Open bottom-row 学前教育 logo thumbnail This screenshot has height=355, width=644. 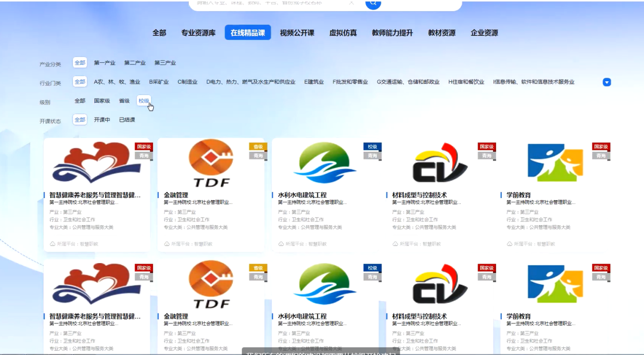point(556,284)
